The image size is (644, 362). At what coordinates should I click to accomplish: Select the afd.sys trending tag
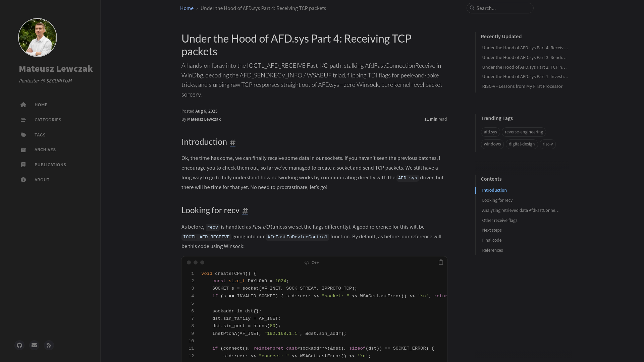click(490, 132)
